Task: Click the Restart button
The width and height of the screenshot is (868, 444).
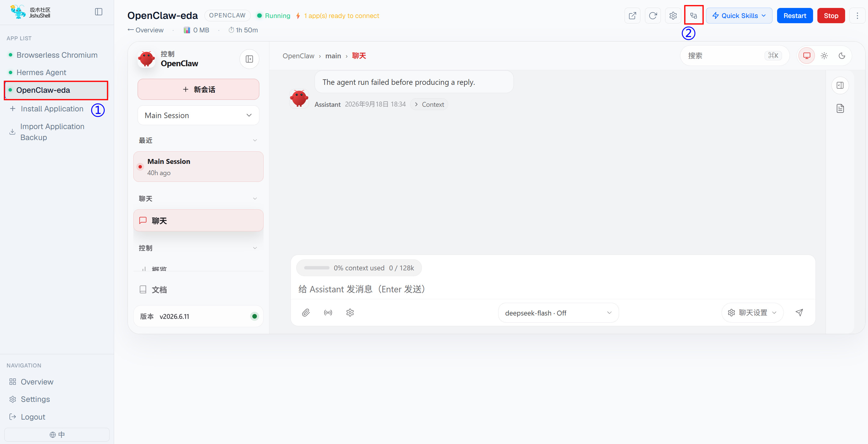Action: [x=794, y=16]
